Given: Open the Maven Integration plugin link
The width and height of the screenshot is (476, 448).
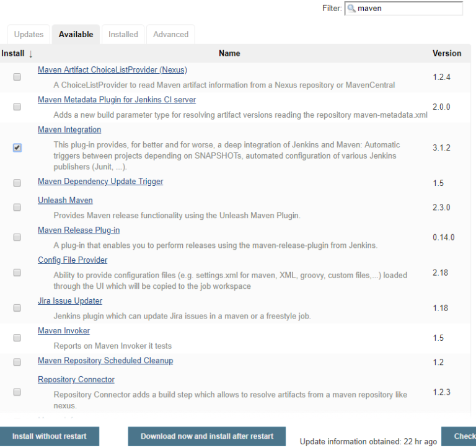Looking at the screenshot, I should click(69, 130).
